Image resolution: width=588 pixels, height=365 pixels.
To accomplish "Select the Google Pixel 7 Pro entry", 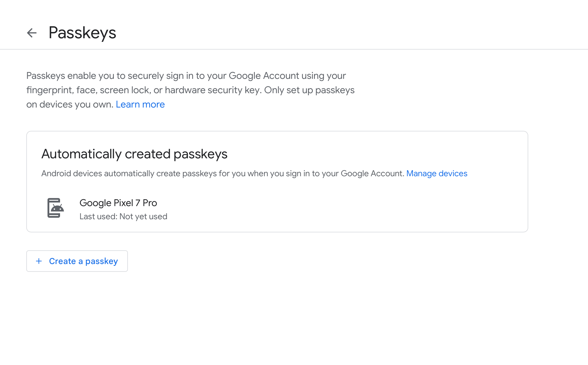I will 118,203.
